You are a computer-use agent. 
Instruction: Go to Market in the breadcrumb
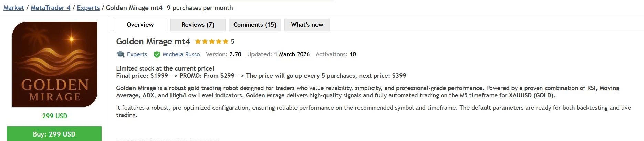click(x=14, y=8)
